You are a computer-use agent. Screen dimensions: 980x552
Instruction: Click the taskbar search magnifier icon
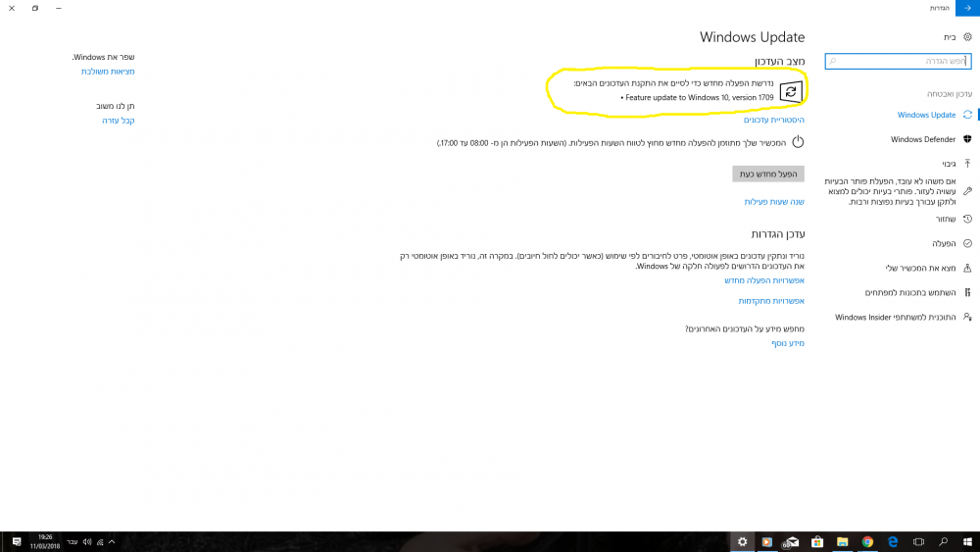943,542
